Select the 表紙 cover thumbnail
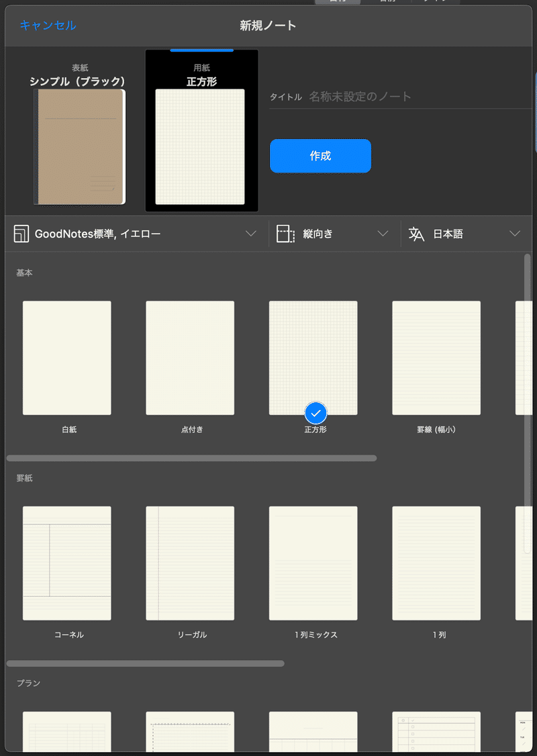This screenshot has height=756, width=537. (79, 147)
